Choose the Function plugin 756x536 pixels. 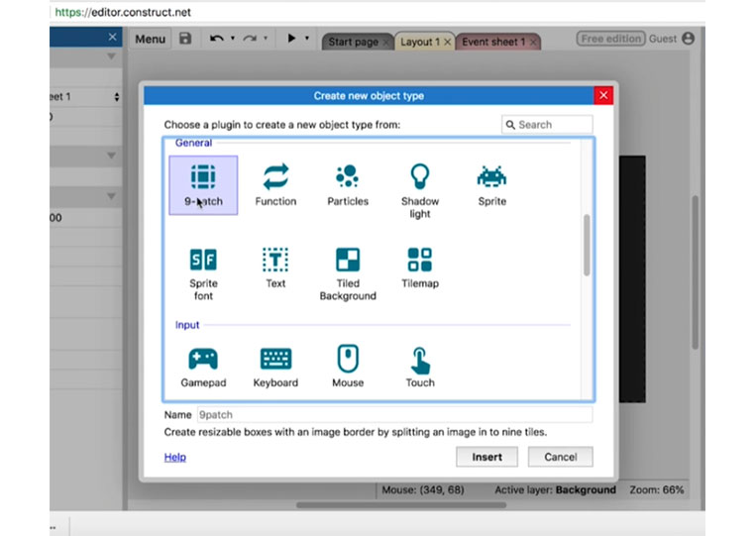tap(275, 185)
